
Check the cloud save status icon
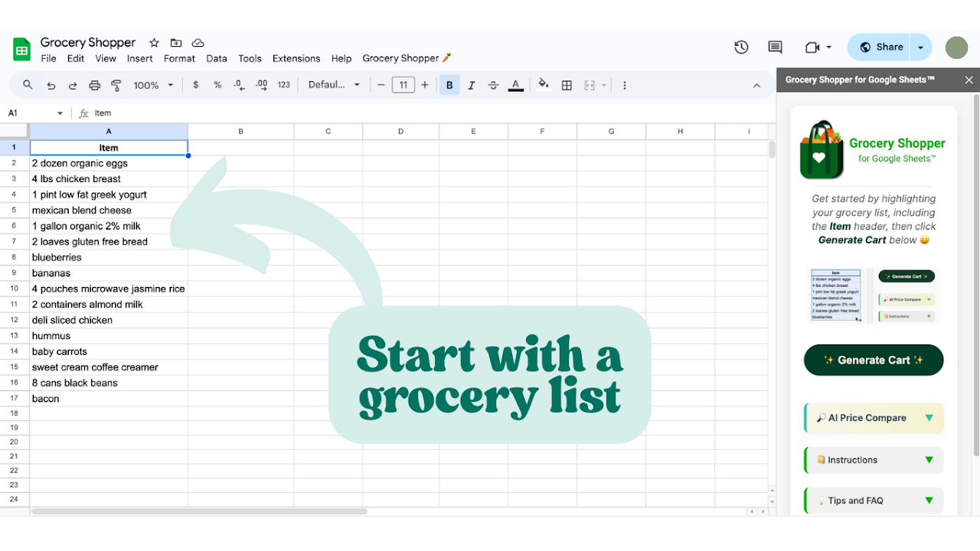[x=198, y=43]
